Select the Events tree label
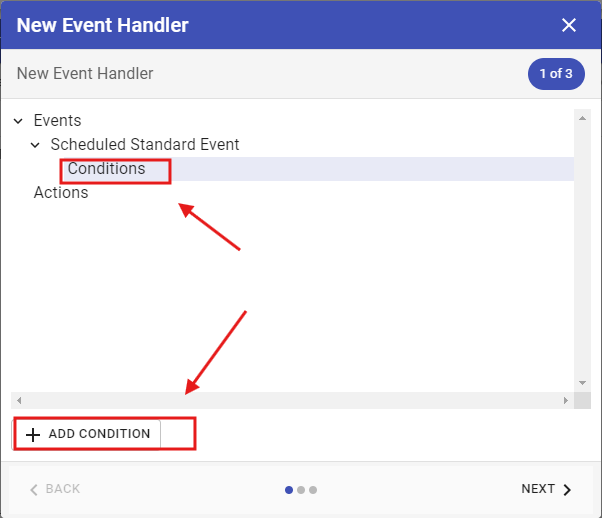Viewport: 602px width, 518px height. pyautogui.click(x=57, y=121)
